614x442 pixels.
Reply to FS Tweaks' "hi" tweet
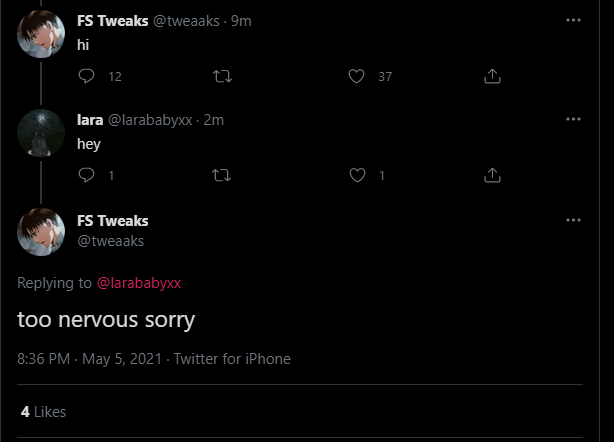(x=86, y=76)
